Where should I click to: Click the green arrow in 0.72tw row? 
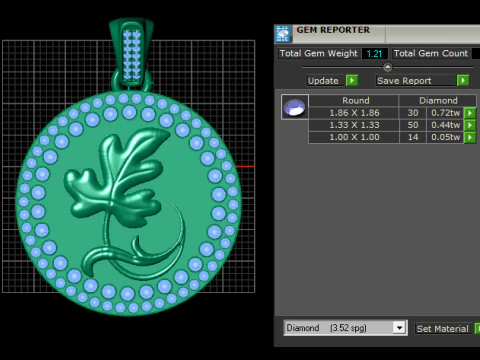[470, 113]
